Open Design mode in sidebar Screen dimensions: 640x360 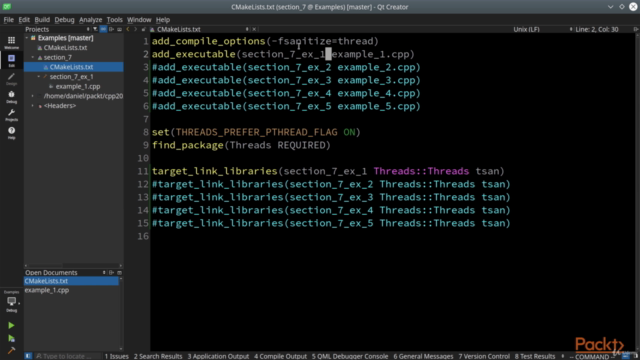tap(11, 79)
